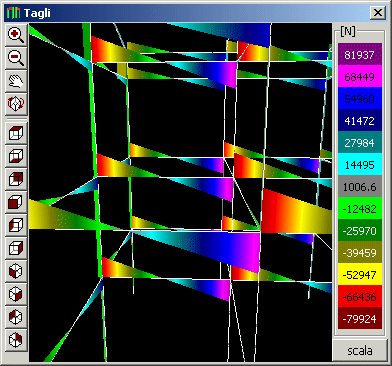Screen dimensions: 392x366
Task: Switch to right-face cube view
Action: click(16, 248)
